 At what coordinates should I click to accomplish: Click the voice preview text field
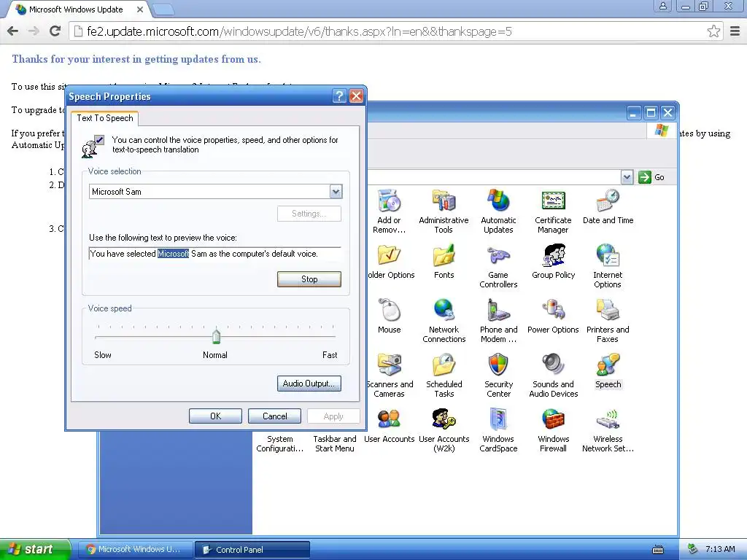tap(215, 254)
